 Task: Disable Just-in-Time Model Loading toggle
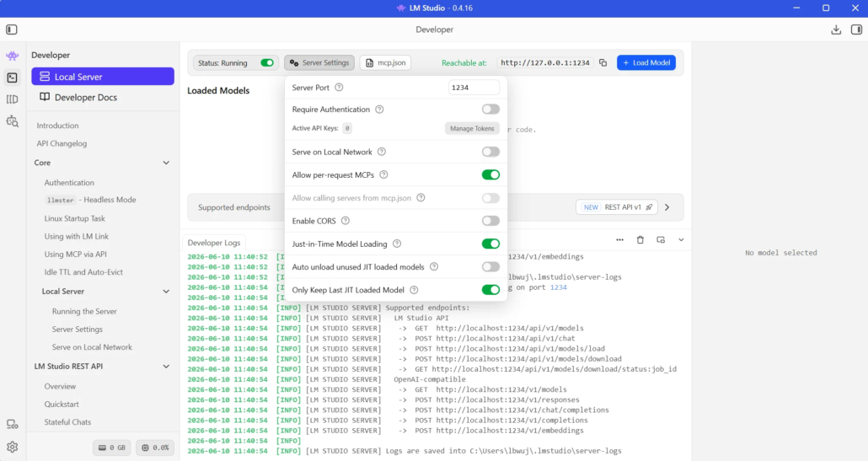[490, 244]
